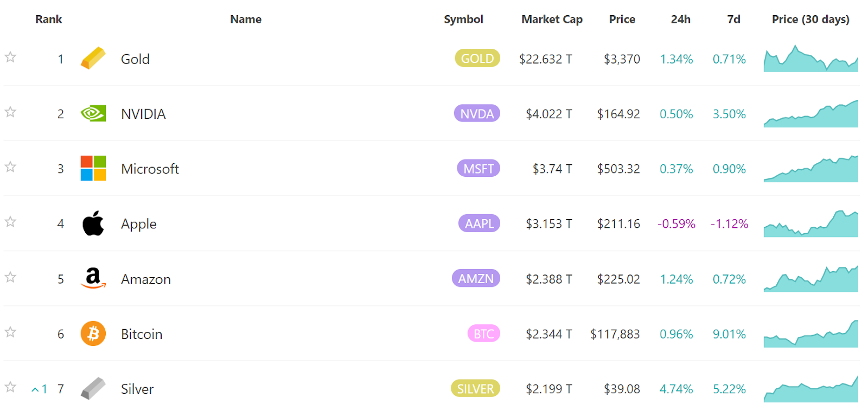This screenshot has height=410, width=868.
Task: Click Silver's market cap $2.199 T
Action: (548, 389)
